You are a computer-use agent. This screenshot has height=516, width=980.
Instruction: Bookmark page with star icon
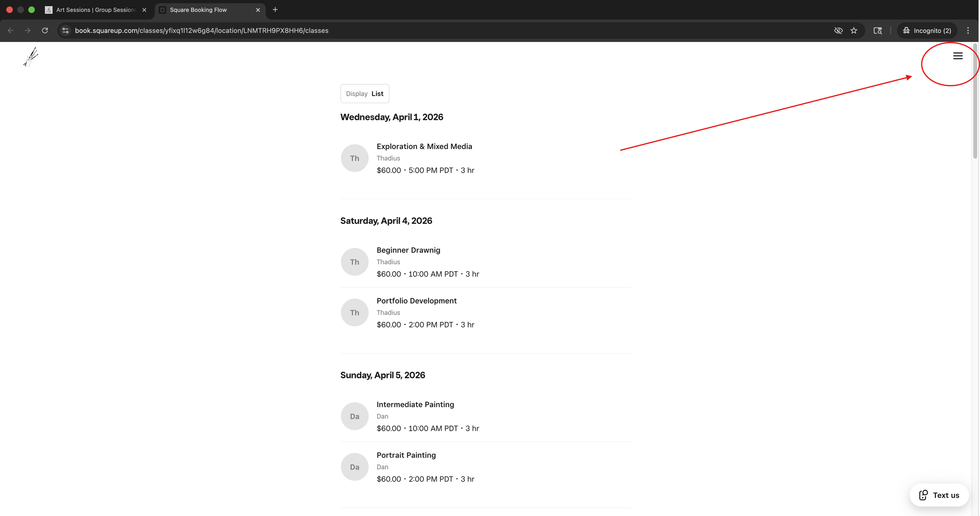click(x=854, y=31)
